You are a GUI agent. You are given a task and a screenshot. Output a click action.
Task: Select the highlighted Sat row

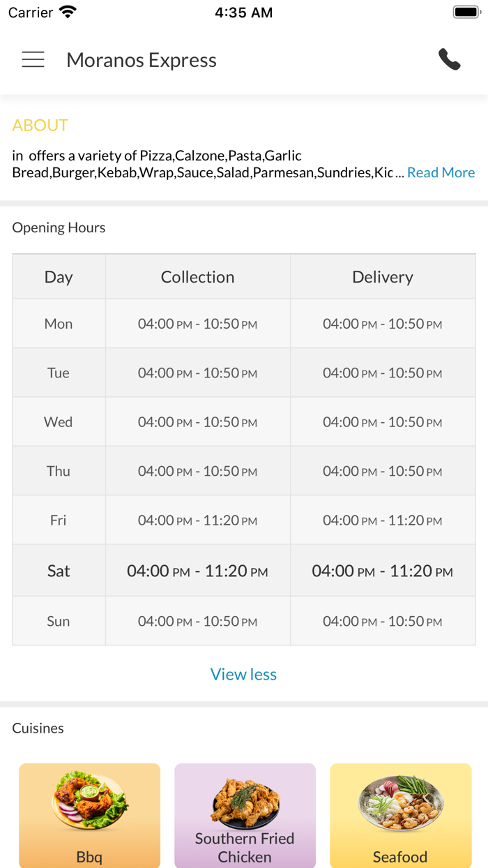59,571
